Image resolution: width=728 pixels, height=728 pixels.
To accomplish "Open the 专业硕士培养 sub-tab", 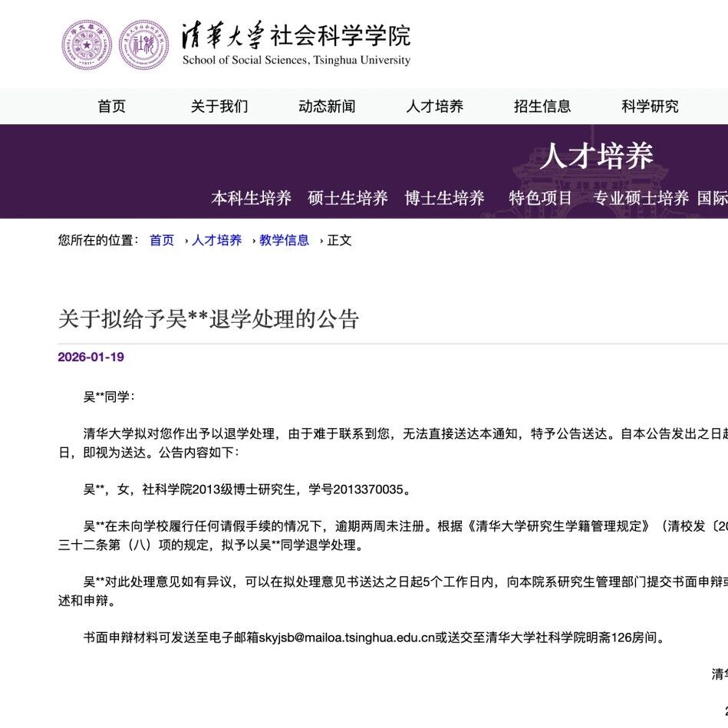I will click(x=641, y=198).
